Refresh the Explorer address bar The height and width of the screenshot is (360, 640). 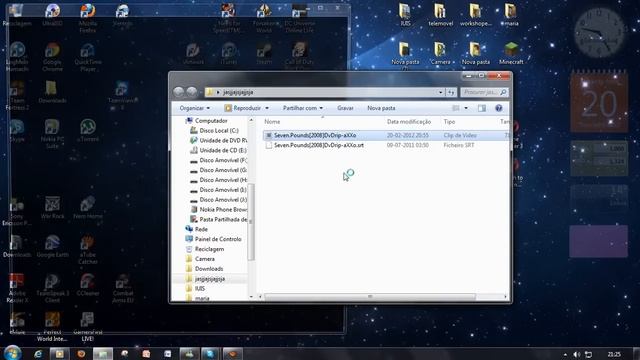[451, 92]
